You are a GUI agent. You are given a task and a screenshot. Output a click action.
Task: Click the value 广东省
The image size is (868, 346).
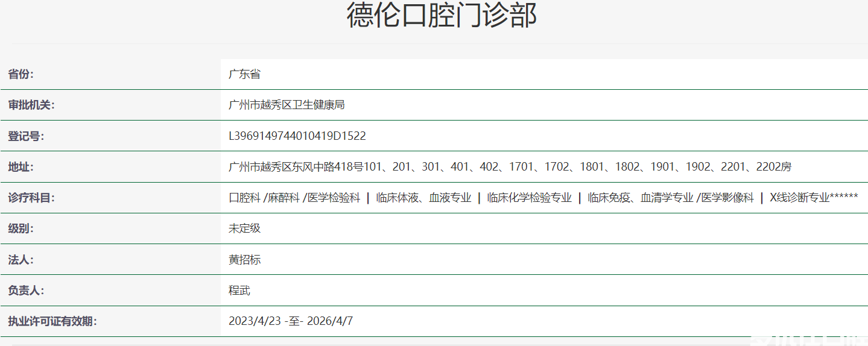pos(245,75)
